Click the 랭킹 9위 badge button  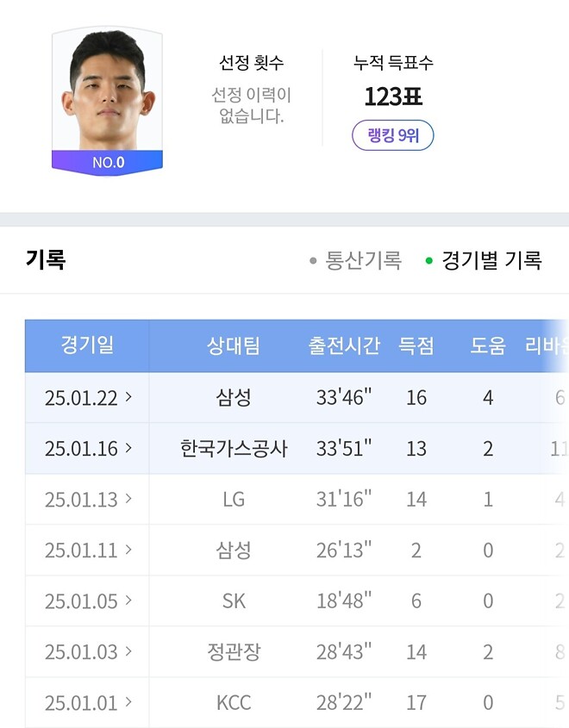tap(393, 135)
